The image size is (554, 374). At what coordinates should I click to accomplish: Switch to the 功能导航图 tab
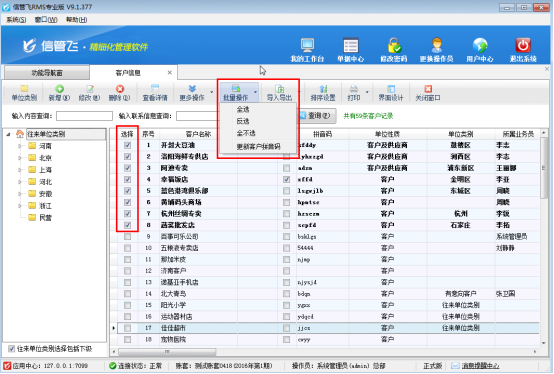click(47, 73)
